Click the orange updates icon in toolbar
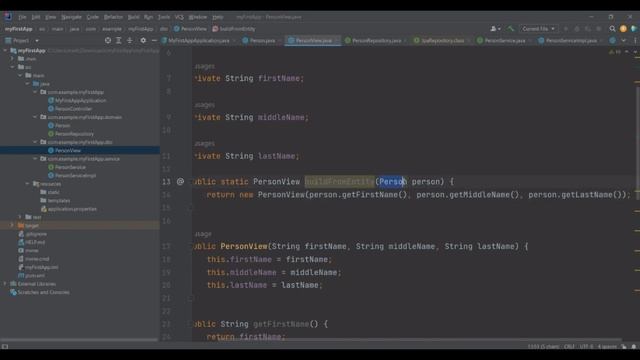Screen dimensions: 640x360 click(x=623, y=29)
